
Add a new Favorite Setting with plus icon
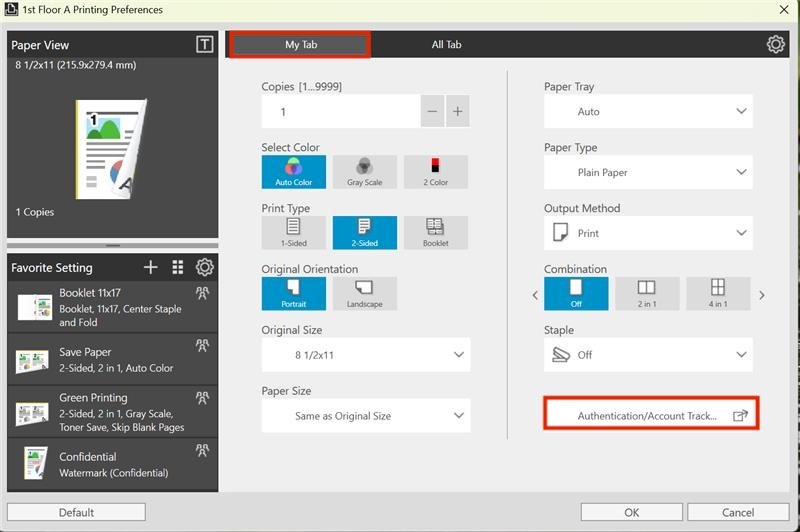(151, 267)
